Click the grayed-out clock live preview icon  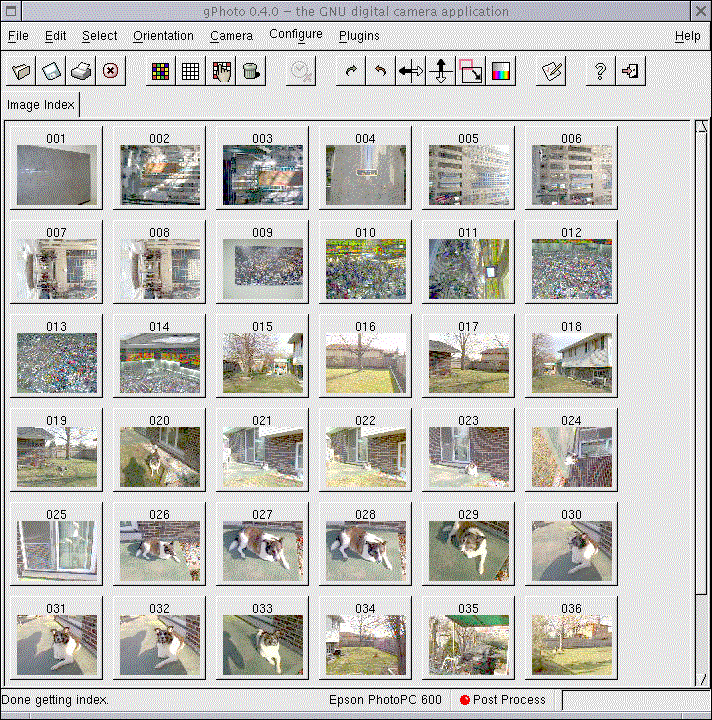point(301,71)
